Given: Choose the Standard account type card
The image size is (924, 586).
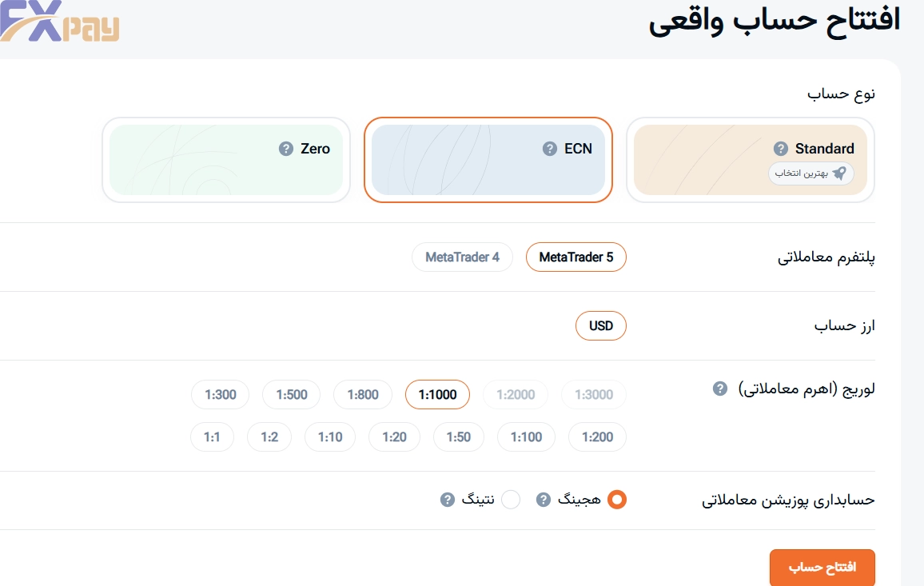Looking at the screenshot, I should tap(750, 160).
